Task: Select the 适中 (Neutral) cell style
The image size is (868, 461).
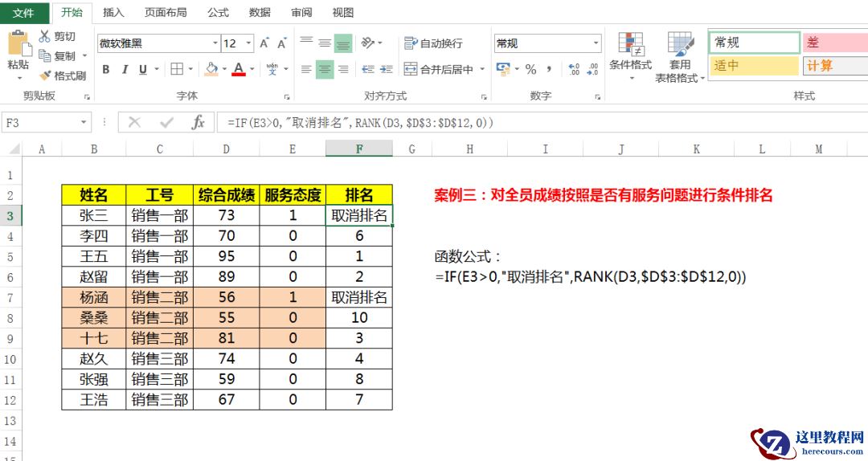Action: pyautogui.click(x=754, y=65)
